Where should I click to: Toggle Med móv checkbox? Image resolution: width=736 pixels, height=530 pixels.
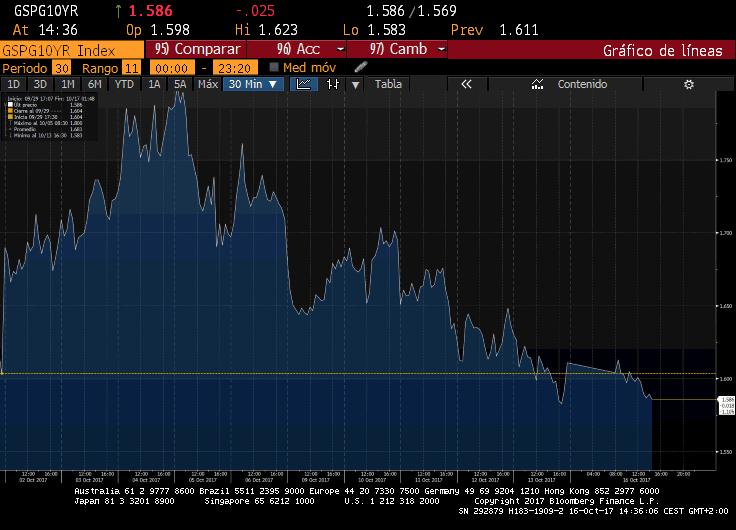[274, 67]
